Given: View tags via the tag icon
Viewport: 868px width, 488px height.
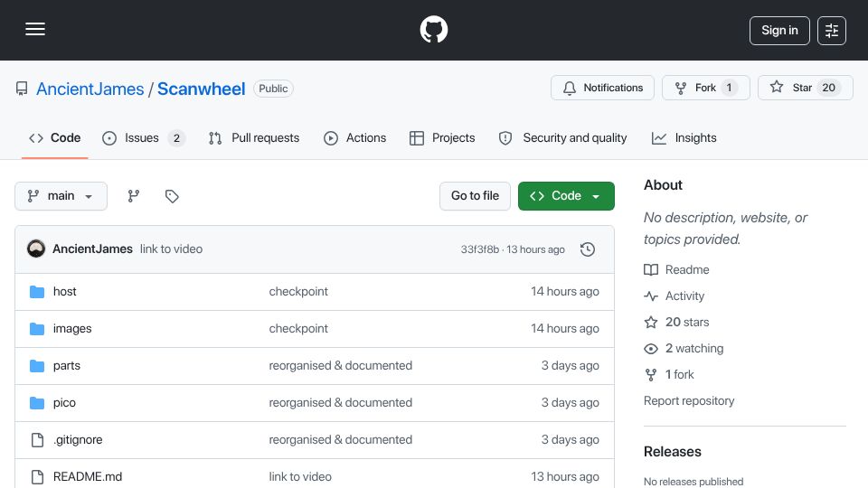Looking at the screenshot, I should (172, 196).
